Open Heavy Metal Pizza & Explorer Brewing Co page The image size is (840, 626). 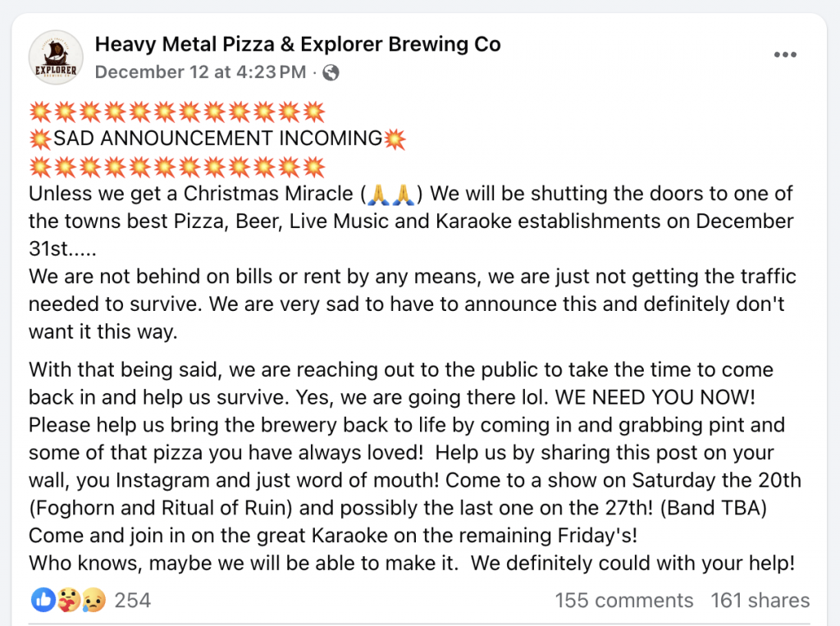298,43
